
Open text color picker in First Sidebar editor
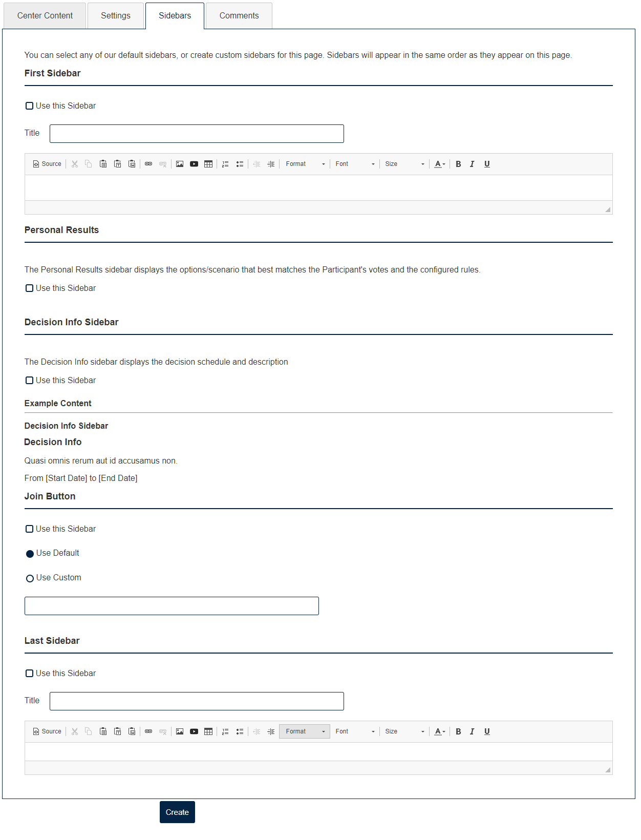[x=440, y=164]
